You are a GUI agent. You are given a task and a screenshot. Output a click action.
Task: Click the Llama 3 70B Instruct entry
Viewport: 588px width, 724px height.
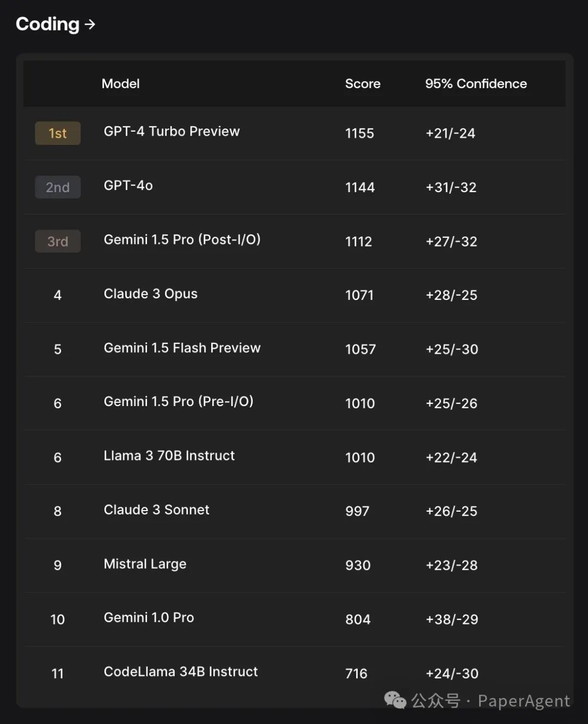[169, 456]
